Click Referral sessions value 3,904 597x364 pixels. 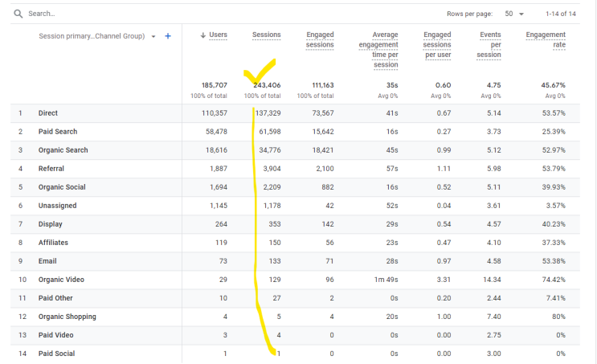point(272,169)
